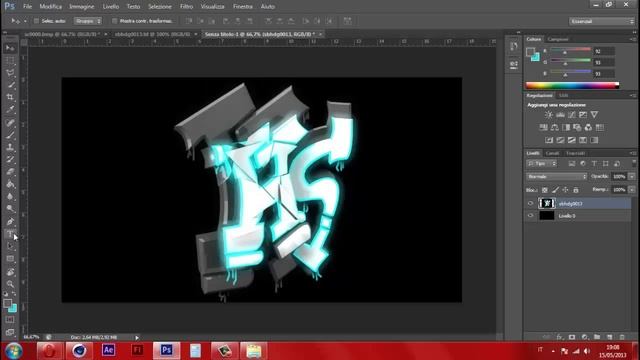
Task: Open the Gruppo dropdown in options bar
Action: tap(88, 21)
